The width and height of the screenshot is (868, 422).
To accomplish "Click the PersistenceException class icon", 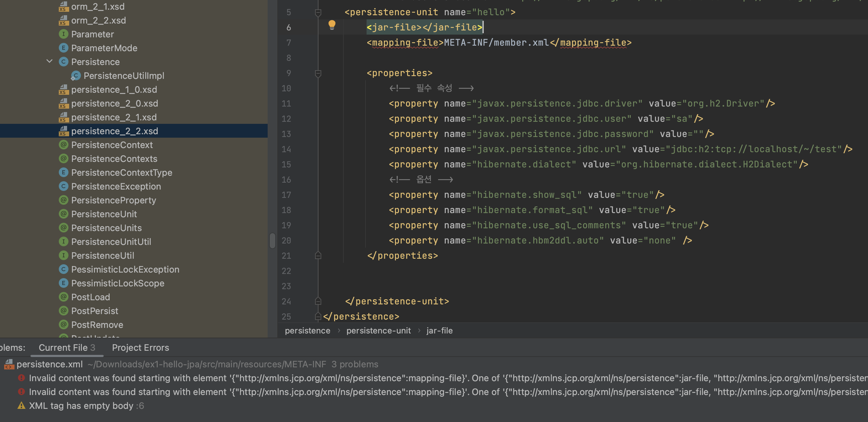I will (x=63, y=186).
